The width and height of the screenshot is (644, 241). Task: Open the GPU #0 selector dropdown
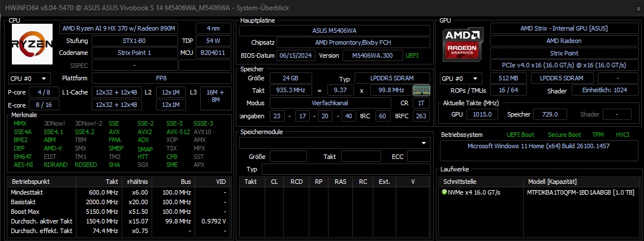(461, 79)
